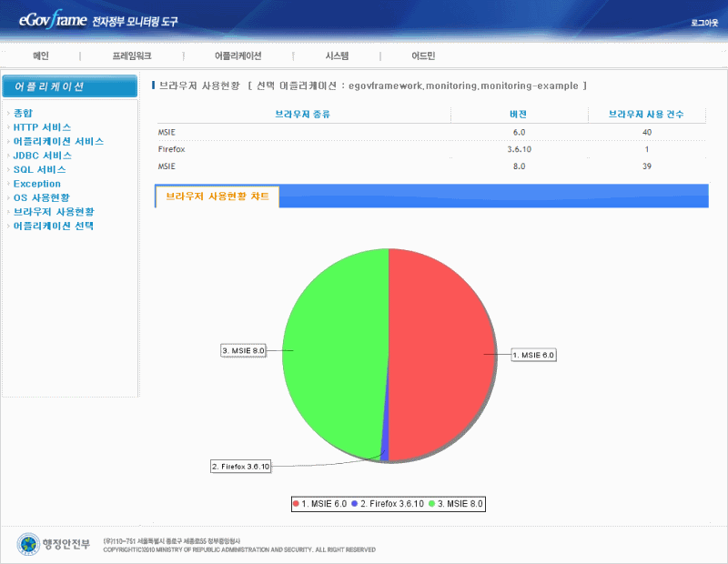Open the 프레임워크 menu
Image resolution: width=728 pixels, height=564 pixels.
tap(132, 56)
